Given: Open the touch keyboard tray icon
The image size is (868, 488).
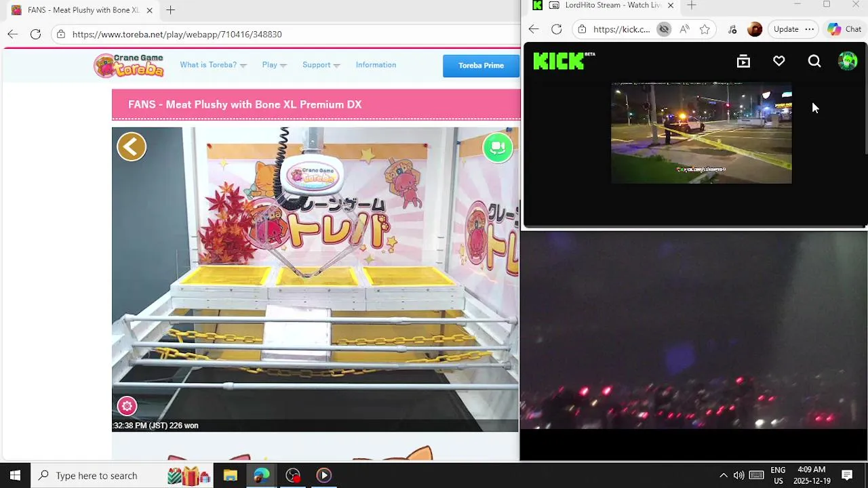Looking at the screenshot, I should pyautogui.click(x=756, y=475).
